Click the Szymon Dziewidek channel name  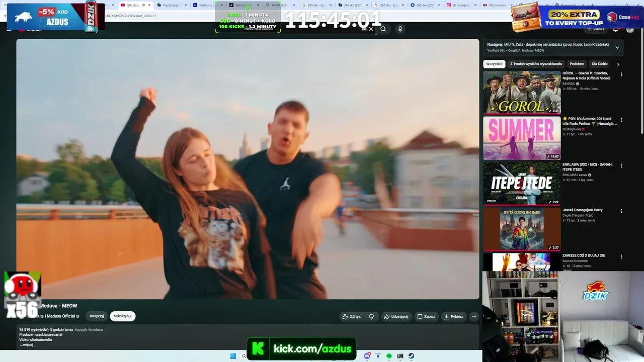pyautogui.click(x=574, y=261)
